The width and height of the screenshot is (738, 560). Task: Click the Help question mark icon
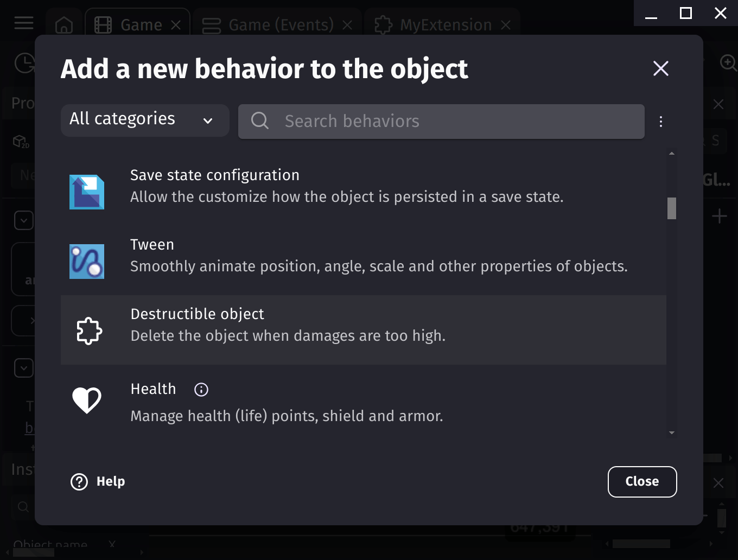click(79, 482)
